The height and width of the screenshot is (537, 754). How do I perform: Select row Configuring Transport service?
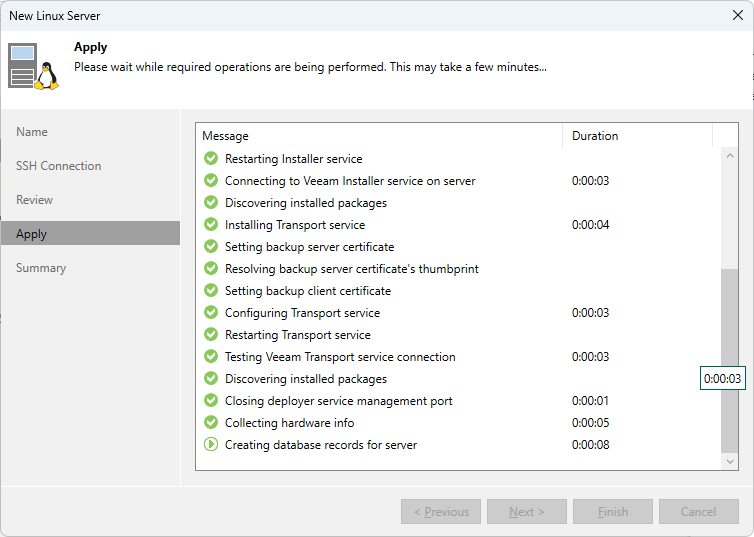(x=459, y=312)
